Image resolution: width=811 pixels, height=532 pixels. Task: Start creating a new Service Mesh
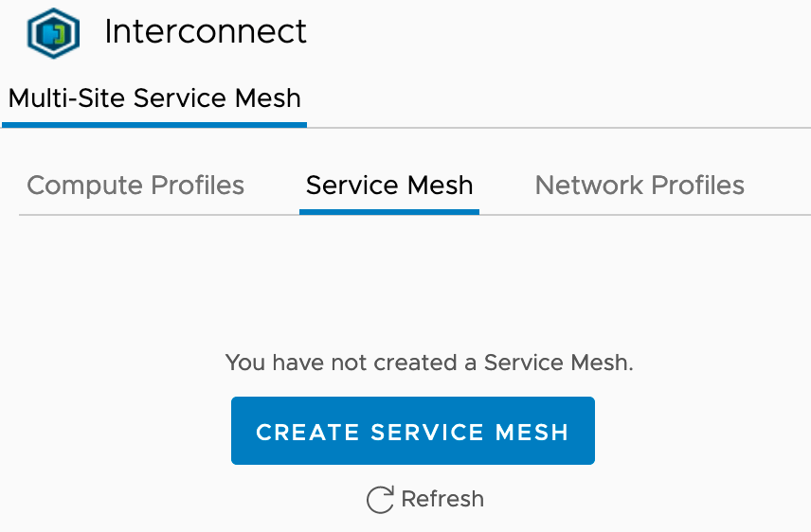(x=413, y=432)
